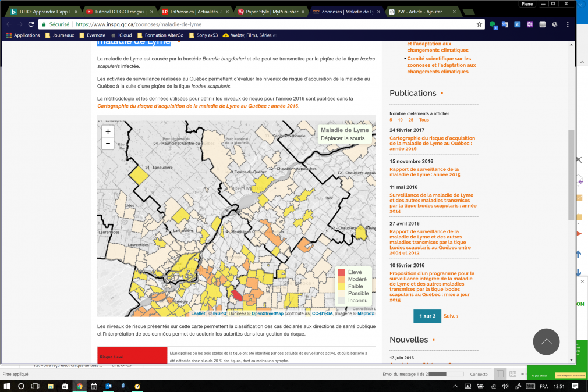Open the OneNote Web Clipper extension

[530, 24]
